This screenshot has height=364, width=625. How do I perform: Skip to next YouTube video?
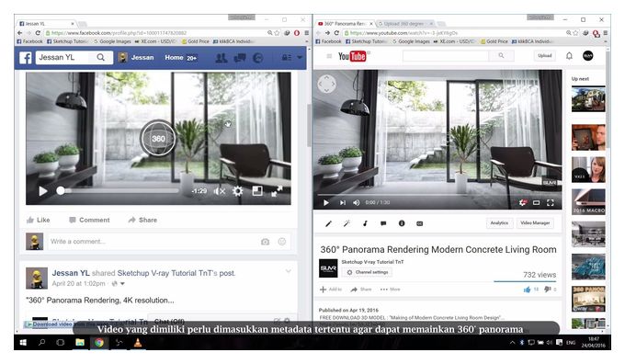click(343, 202)
